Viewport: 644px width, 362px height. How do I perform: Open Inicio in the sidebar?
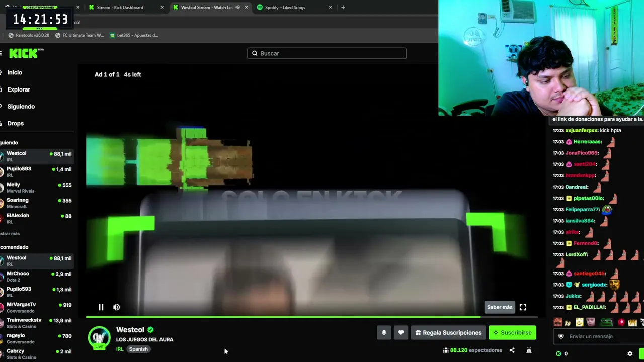(x=15, y=72)
